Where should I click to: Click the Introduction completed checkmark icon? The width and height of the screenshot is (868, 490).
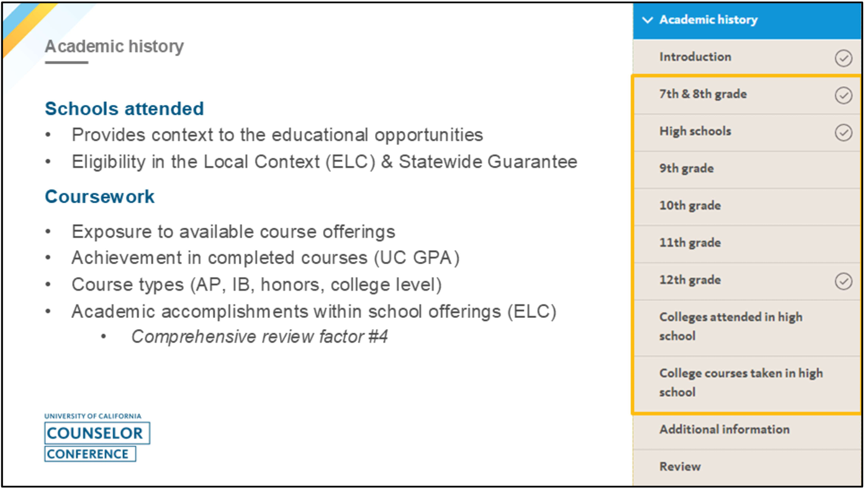tap(843, 58)
